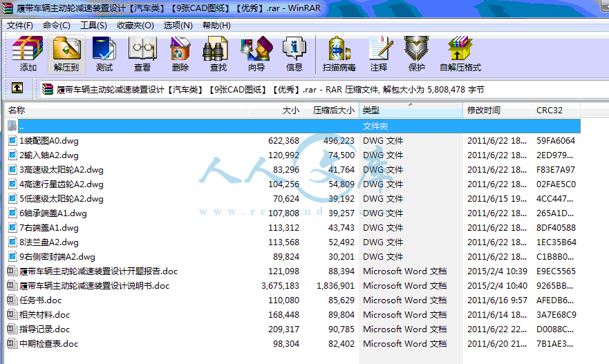The width and height of the screenshot is (609, 364).
Task: Sort by the 类型 column header
Action: click(411, 111)
